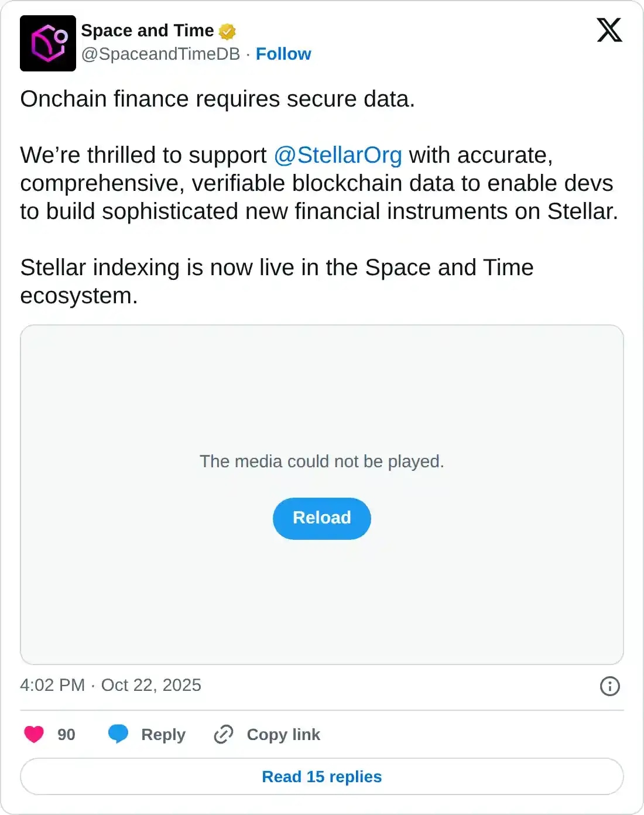Click the Reply label text
Image resolution: width=644 pixels, height=815 pixels.
162,734
